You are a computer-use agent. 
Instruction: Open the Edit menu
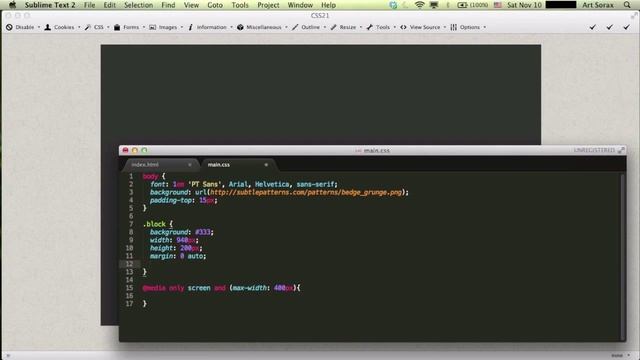point(109,5)
